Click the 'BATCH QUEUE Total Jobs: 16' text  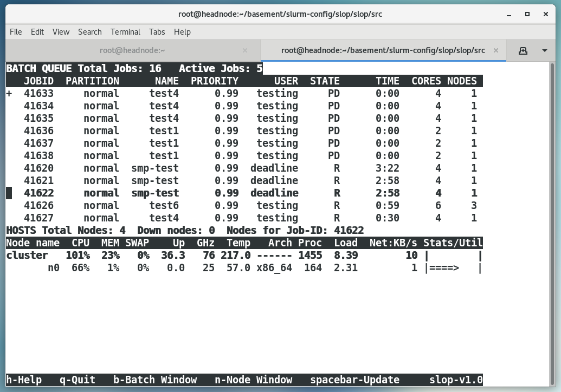83,68
